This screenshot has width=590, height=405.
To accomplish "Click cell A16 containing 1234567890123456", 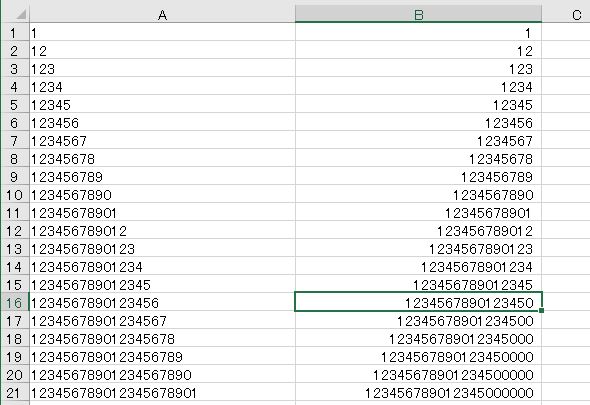I will (x=162, y=303).
